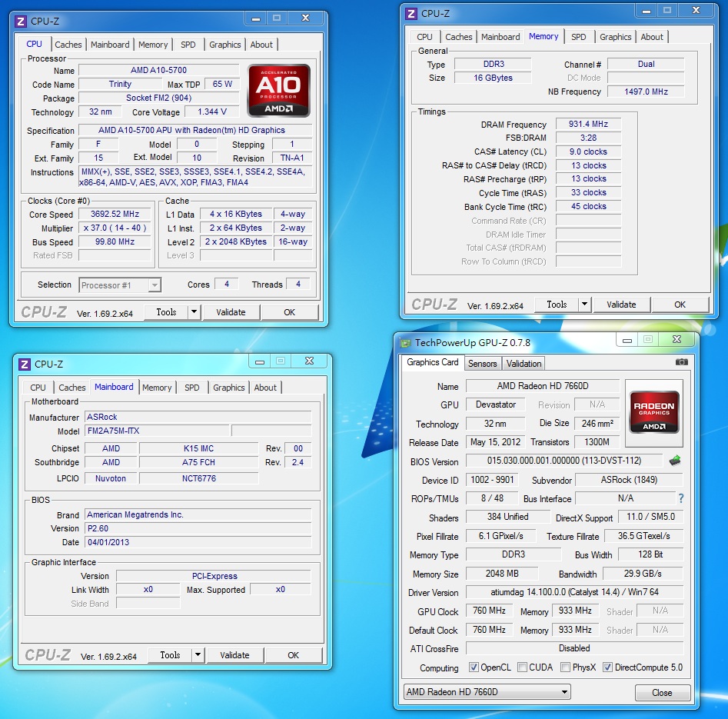Click Tools button in the Motherboard CPU-Z window

click(x=170, y=655)
